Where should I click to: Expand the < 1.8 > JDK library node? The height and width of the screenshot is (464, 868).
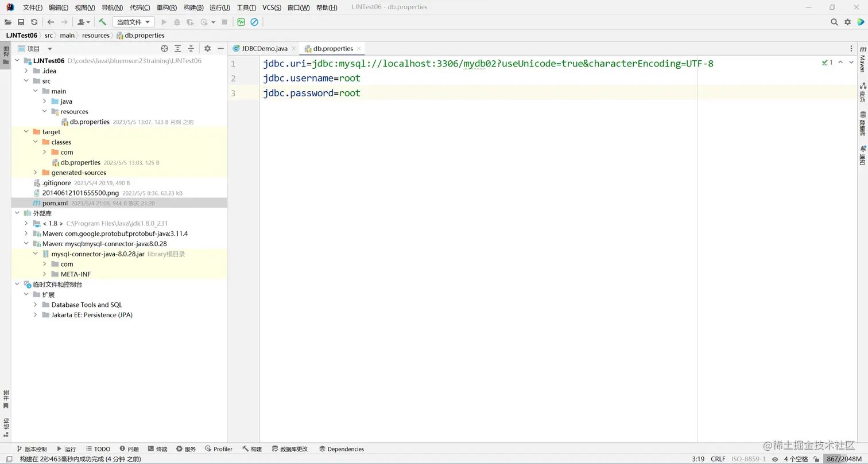click(x=26, y=224)
